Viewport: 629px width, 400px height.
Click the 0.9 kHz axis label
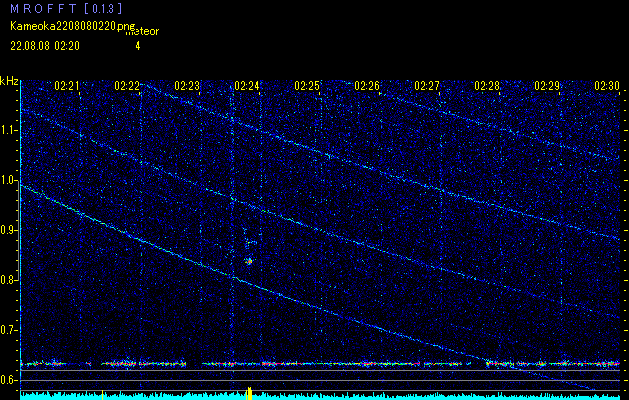pyautogui.click(x=8, y=230)
